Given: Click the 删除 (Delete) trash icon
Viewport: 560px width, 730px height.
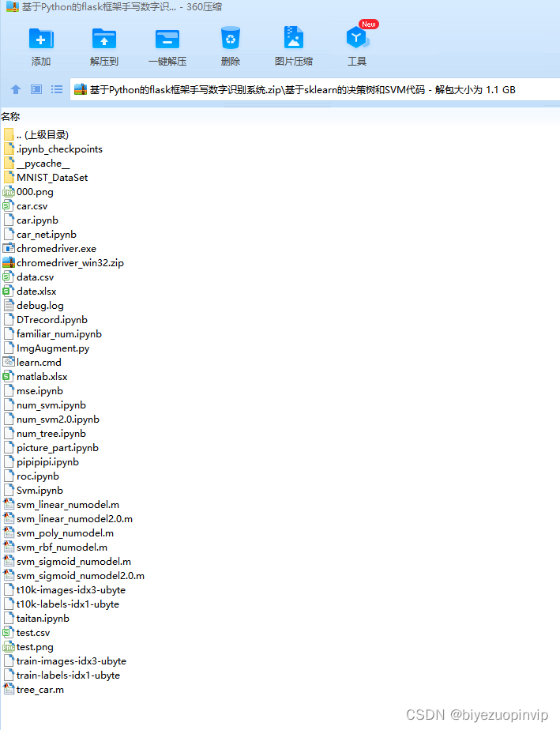Looking at the screenshot, I should tap(231, 38).
